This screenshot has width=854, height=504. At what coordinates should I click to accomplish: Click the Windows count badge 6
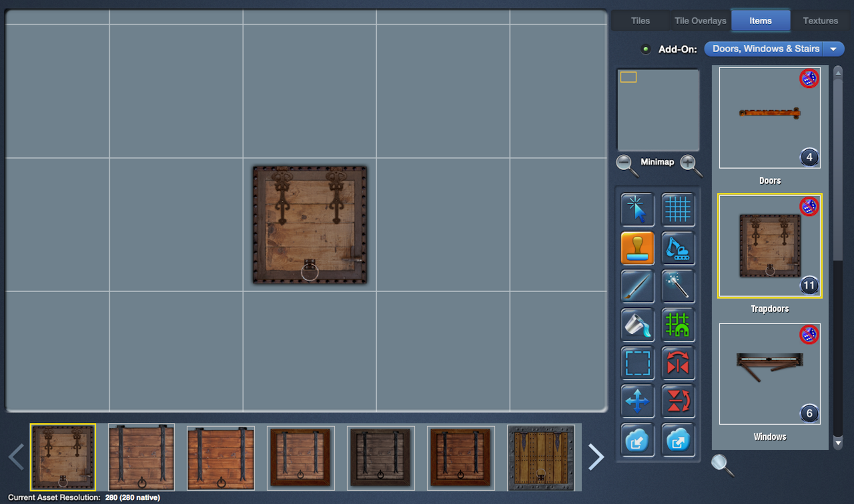point(809,414)
